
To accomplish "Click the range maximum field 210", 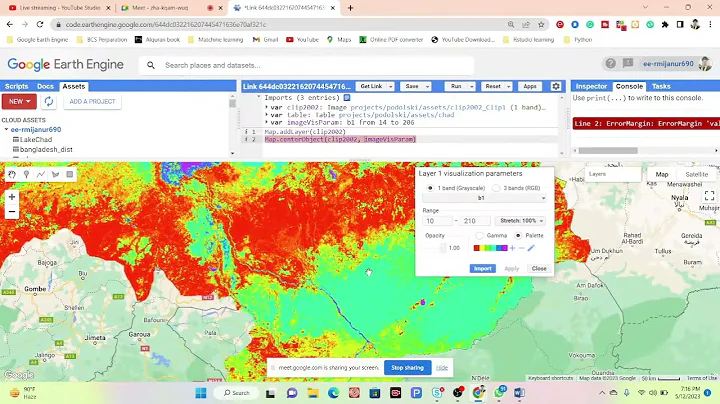I will coord(475,221).
